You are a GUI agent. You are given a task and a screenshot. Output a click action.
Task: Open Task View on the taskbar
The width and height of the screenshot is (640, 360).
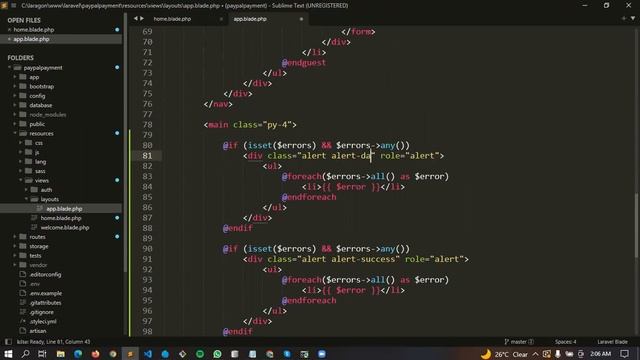click(x=42, y=353)
